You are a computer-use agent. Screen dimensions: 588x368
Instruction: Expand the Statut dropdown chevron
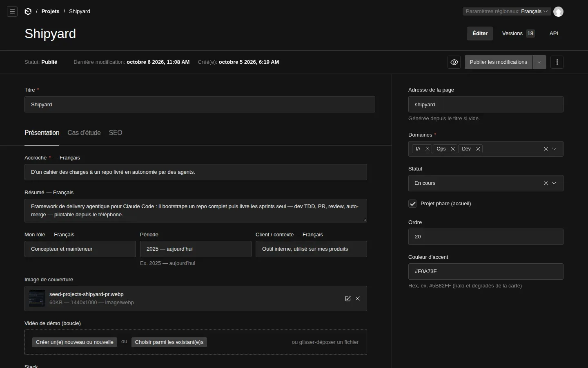[554, 183]
